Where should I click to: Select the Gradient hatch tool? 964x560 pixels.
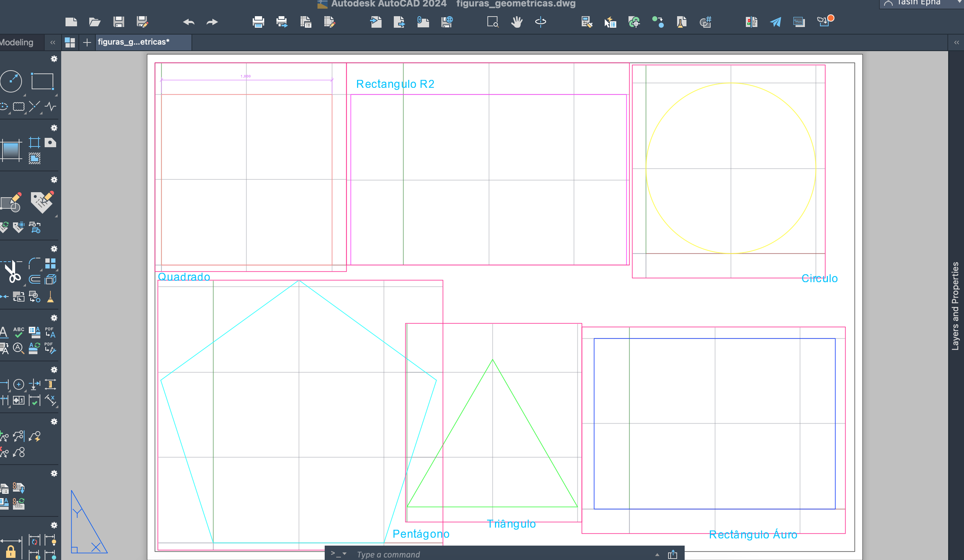[11, 150]
